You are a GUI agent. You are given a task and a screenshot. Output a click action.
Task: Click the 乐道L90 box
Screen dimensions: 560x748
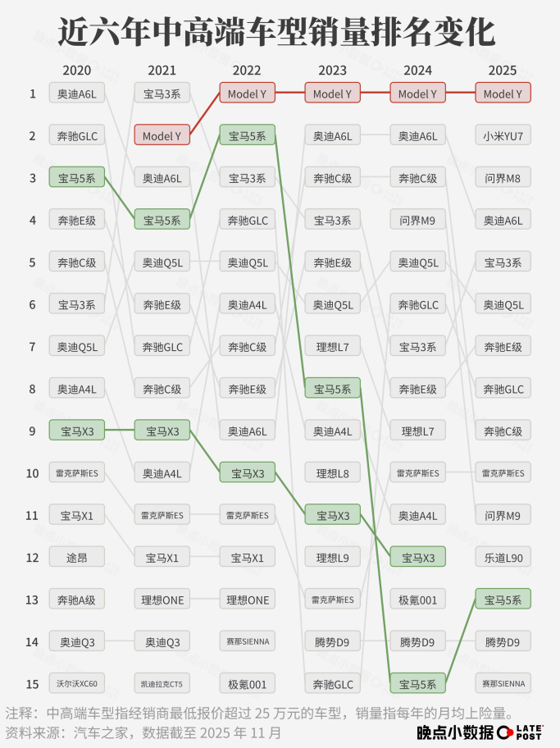click(x=503, y=558)
